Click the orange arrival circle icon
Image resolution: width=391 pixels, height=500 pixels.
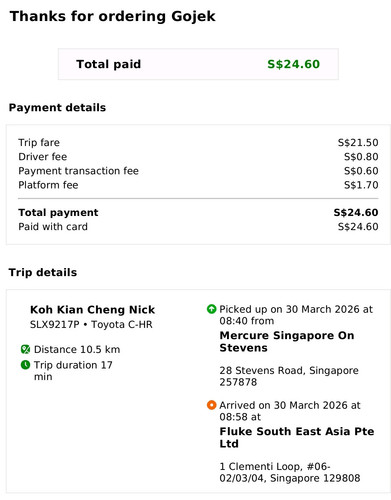click(211, 405)
